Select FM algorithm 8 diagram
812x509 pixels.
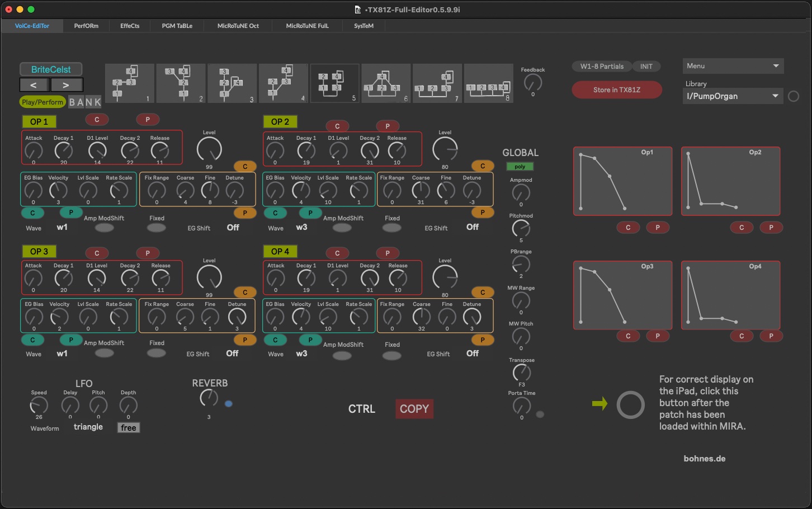coord(488,83)
